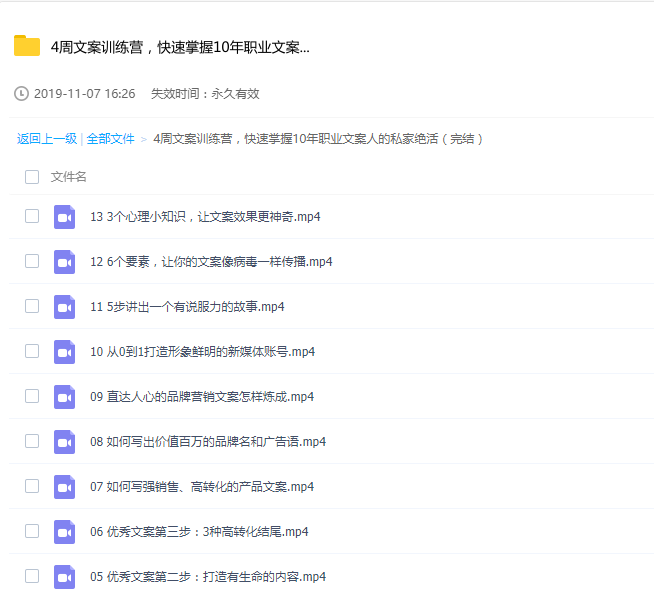Viewport: 654px width, 594px height.
Task: Open file 09 直达人心的品牌营销文案怎样炼成.mp4
Action: pos(202,397)
